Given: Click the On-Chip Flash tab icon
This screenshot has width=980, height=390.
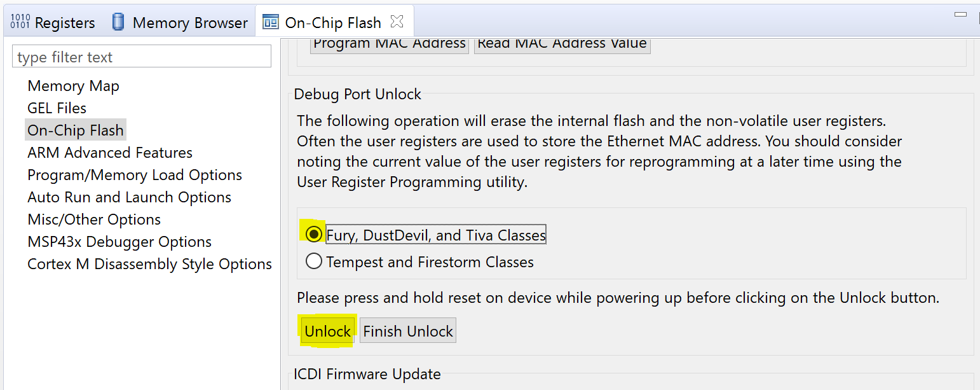Looking at the screenshot, I should coord(271,22).
